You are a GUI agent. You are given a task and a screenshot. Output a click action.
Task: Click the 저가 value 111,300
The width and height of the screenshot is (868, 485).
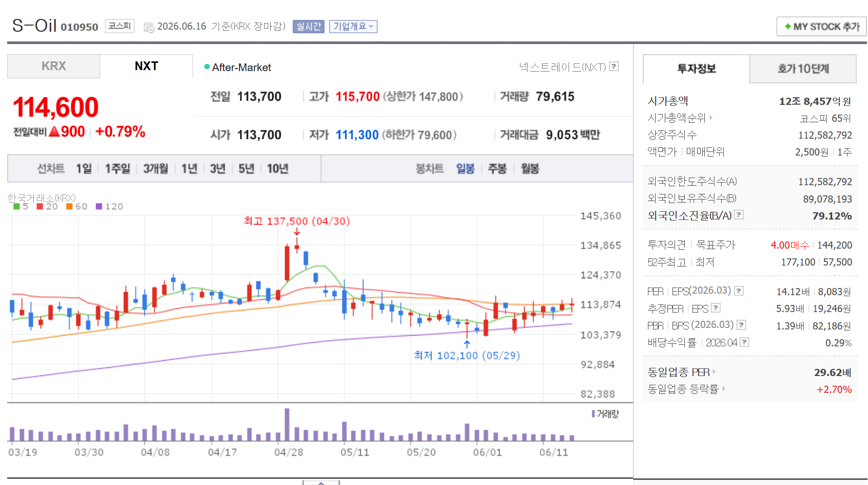pyautogui.click(x=357, y=135)
